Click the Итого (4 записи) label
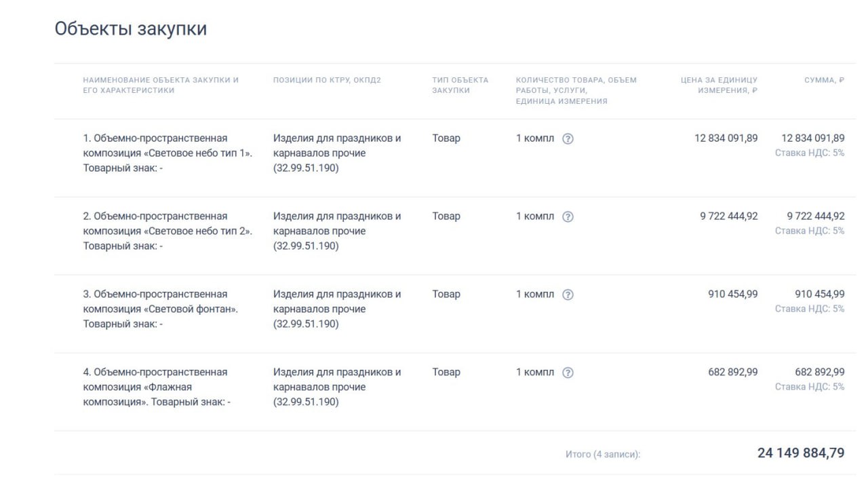 [x=603, y=454]
